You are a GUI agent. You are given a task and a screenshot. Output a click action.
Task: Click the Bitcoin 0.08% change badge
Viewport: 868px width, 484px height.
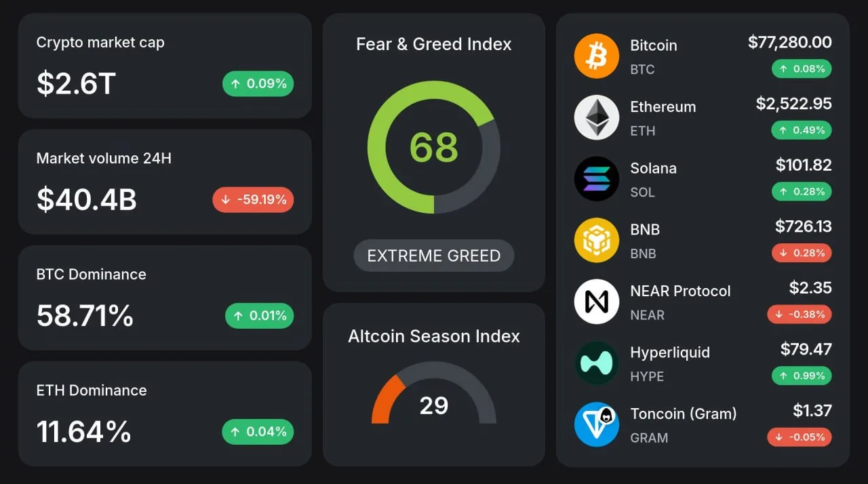[802, 68]
